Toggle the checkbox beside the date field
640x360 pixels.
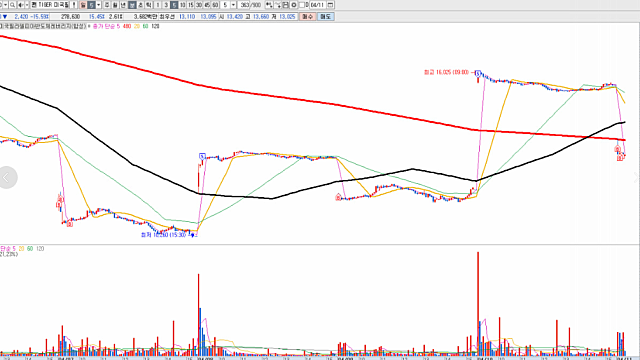(302, 5)
